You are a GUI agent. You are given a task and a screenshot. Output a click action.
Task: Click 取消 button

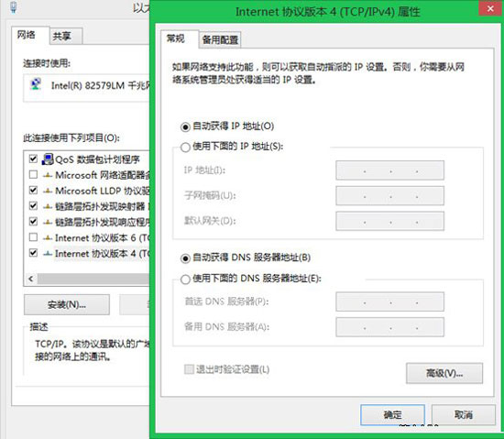463,414
